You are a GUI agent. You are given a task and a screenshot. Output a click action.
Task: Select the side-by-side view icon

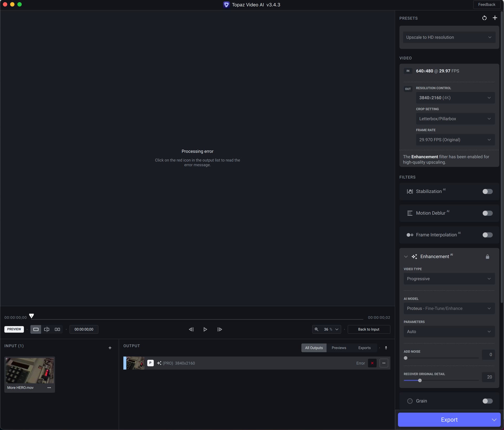point(57,329)
